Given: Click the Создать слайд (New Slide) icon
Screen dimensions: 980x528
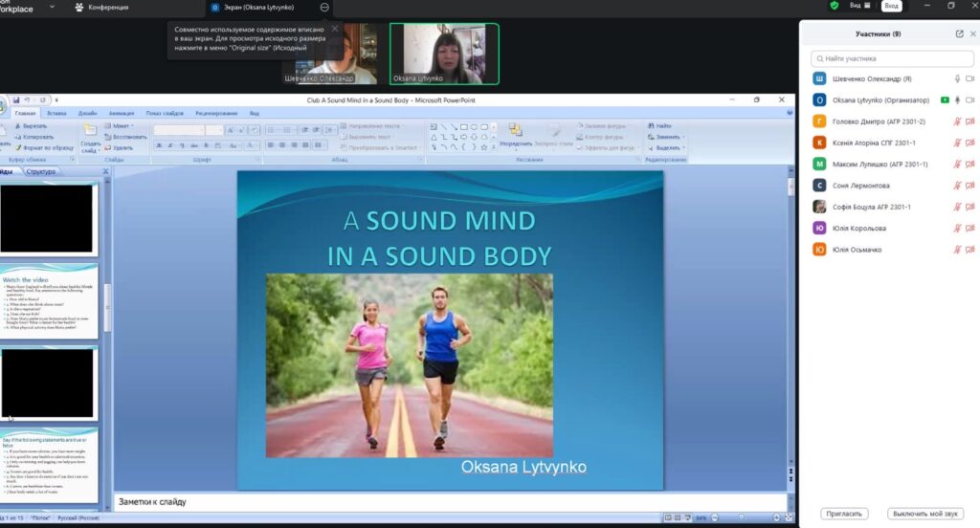Looking at the screenshot, I should (x=90, y=131).
